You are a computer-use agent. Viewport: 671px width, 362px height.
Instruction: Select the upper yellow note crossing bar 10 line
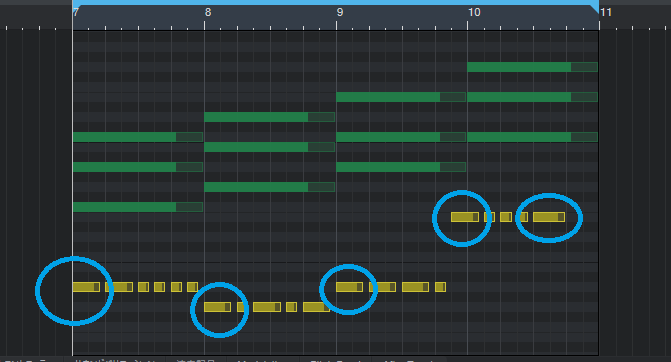pos(465,217)
